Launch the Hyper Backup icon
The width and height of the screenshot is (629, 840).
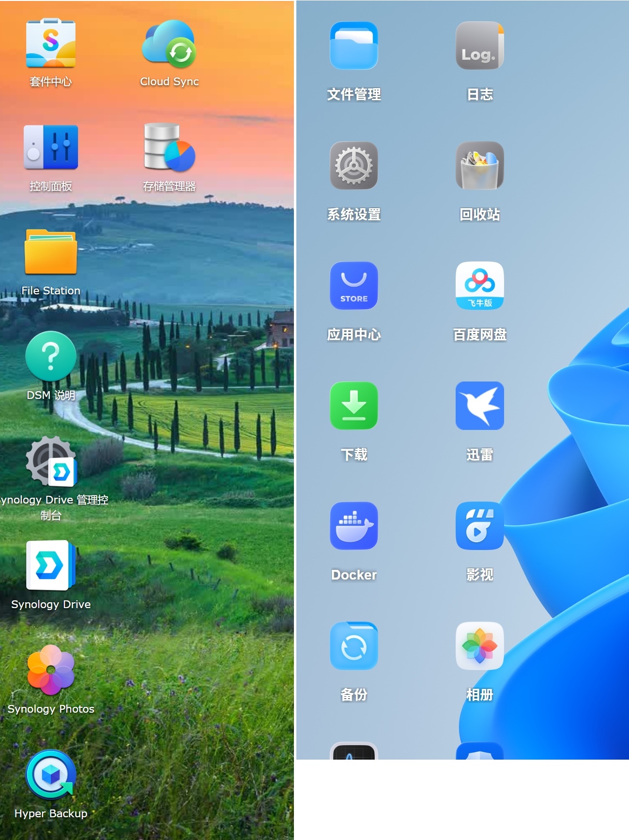click(x=51, y=775)
